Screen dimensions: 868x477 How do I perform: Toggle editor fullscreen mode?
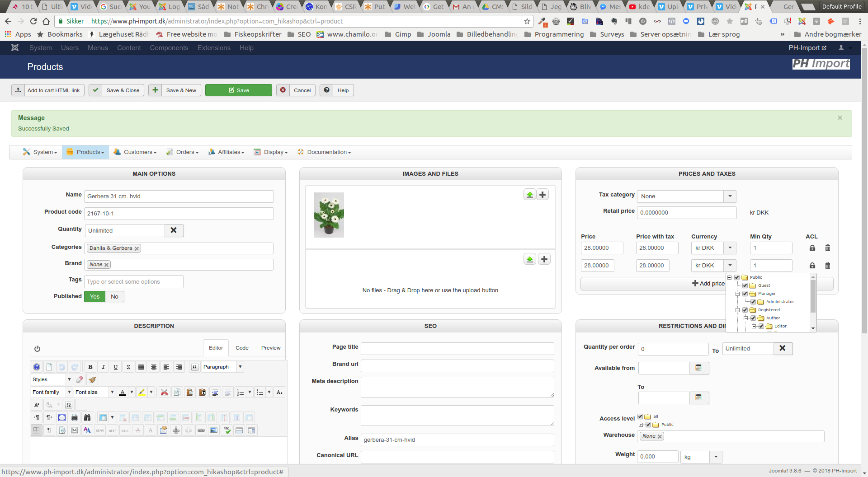[62, 417]
